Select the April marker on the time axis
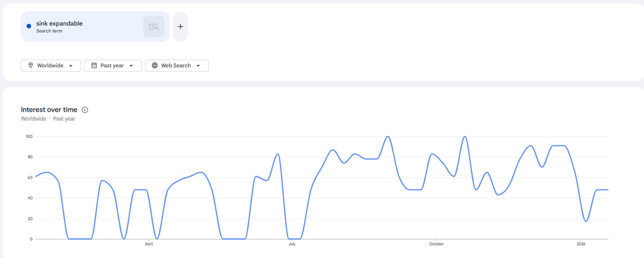 click(149, 244)
